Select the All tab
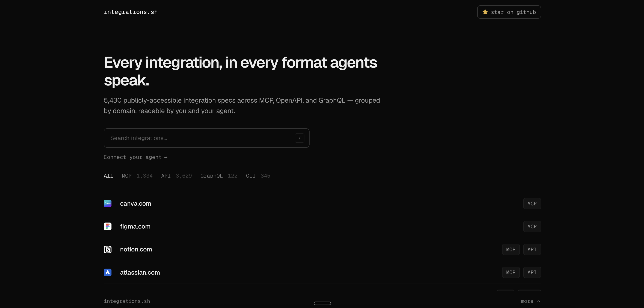Image resolution: width=644 pixels, height=308 pixels. [x=108, y=176]
